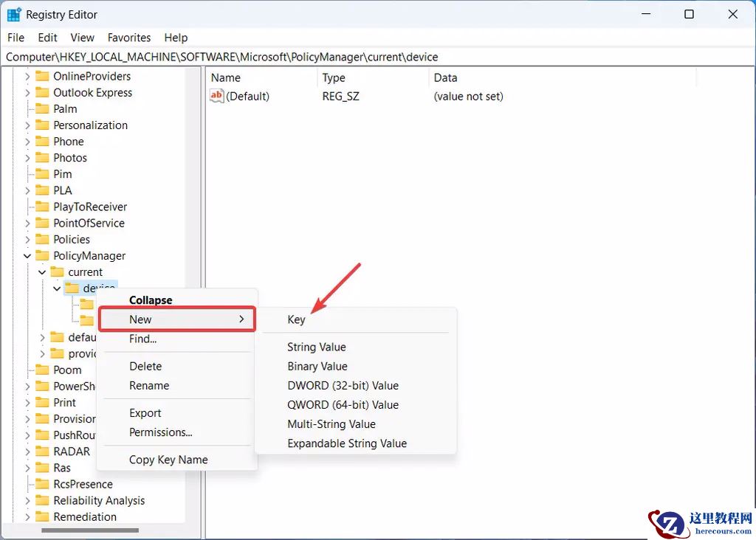756x540 pixels.
Task: Click the Registry Editor app icon in title bar
Action: 14,15
